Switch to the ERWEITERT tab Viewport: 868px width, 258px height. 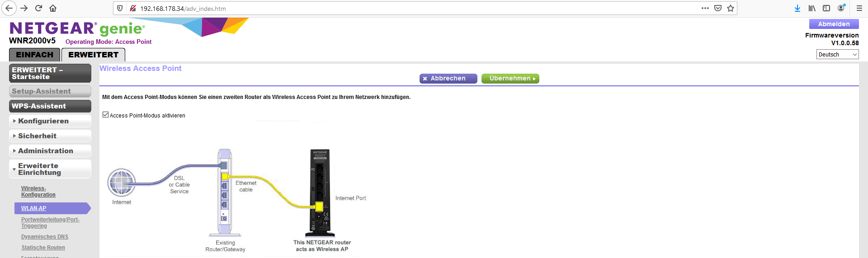click(x=93, y=55)
